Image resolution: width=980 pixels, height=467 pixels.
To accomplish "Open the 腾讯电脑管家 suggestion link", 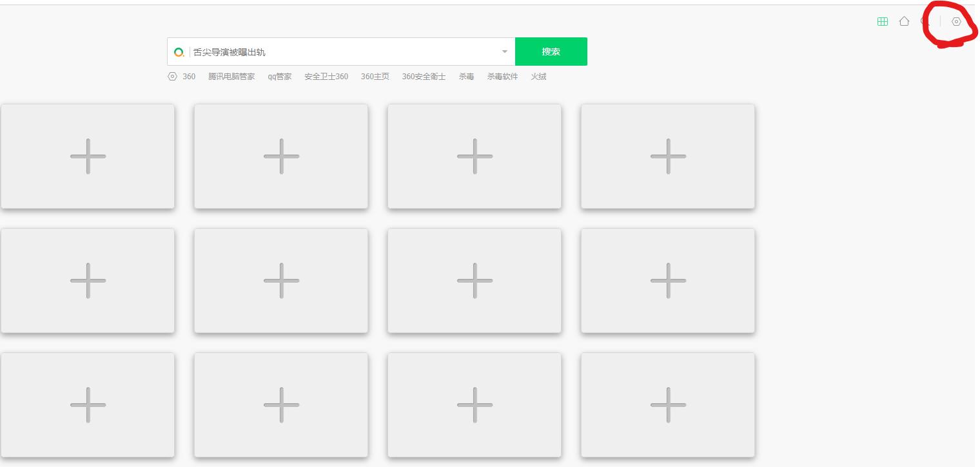I will [231, 76].
